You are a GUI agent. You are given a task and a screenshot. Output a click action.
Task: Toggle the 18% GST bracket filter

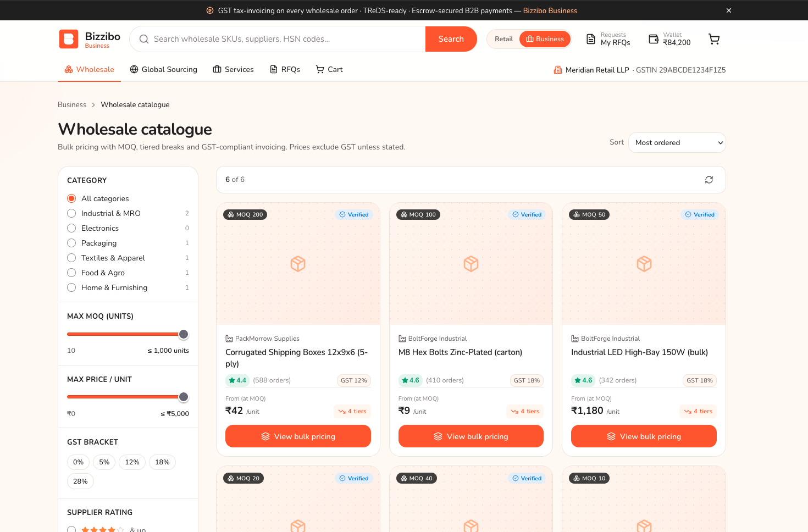point(162,462)
